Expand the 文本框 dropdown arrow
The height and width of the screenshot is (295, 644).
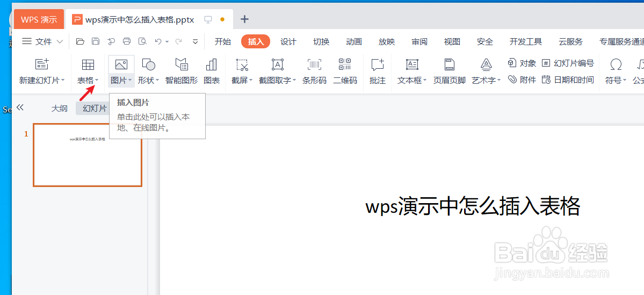point(425,81)
